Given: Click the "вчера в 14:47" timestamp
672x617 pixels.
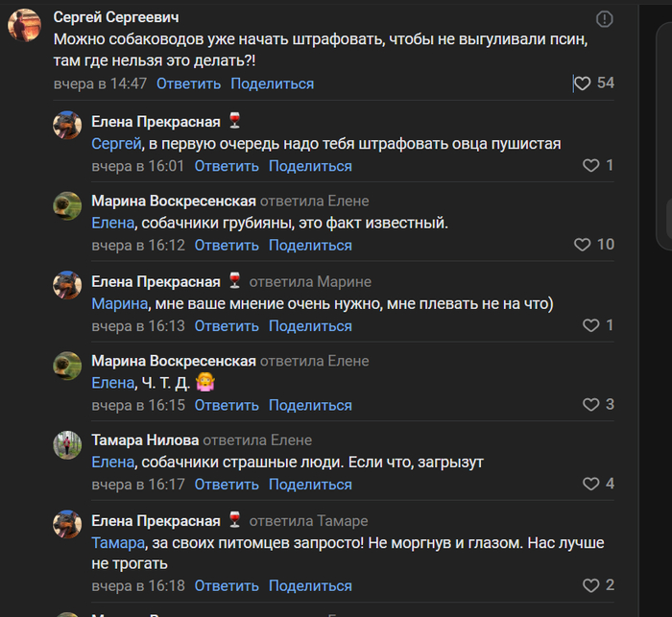Looking at the screenshot, I should click(100, 83).
